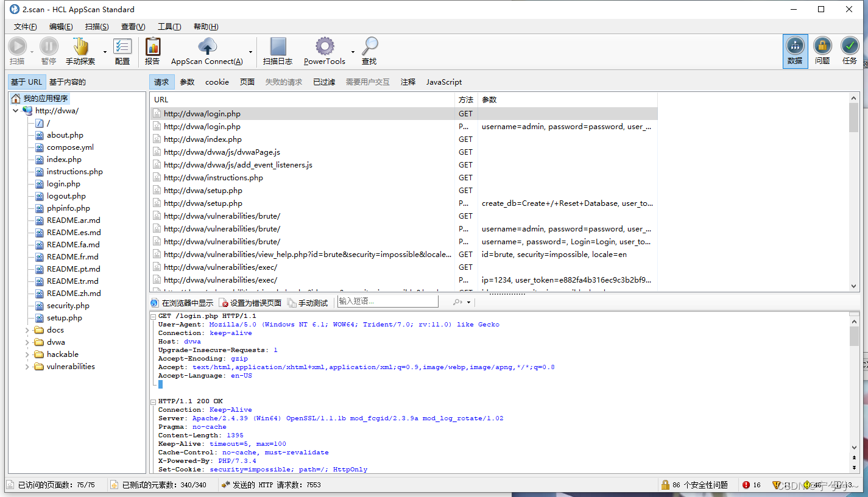This screenshot has height=497, width=868.
Task: Open Manual Explore hand icon
Action: [x=80, y=46]
